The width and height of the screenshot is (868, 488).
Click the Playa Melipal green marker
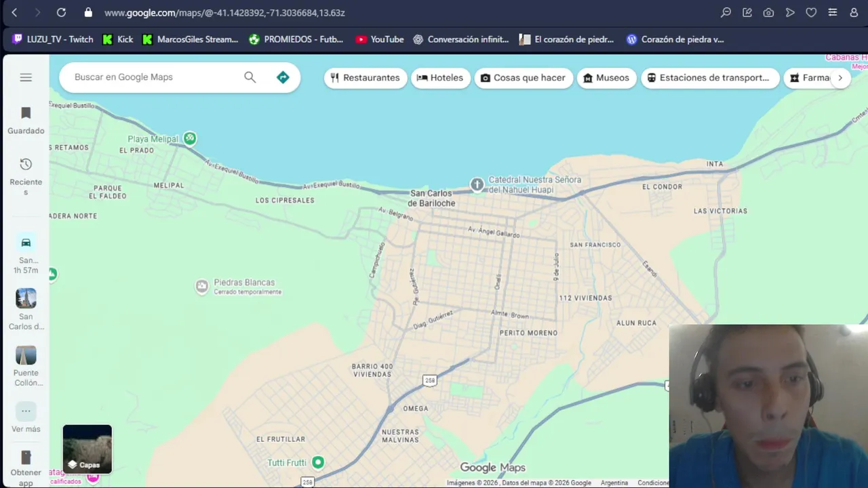point(190,138)
